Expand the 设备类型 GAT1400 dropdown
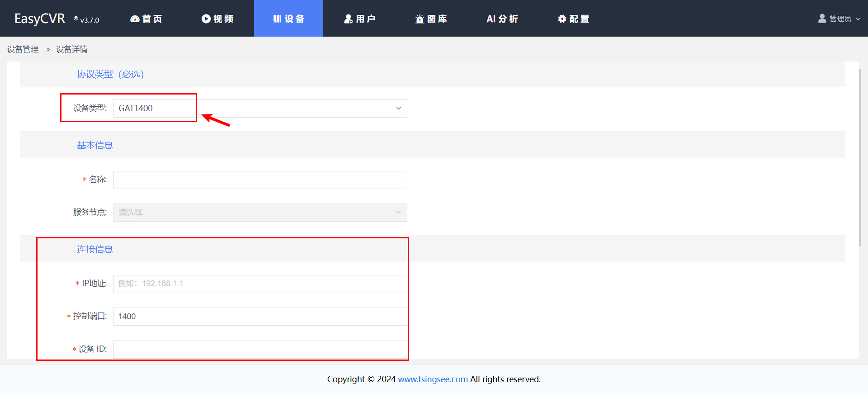 (x=398, y=109)
